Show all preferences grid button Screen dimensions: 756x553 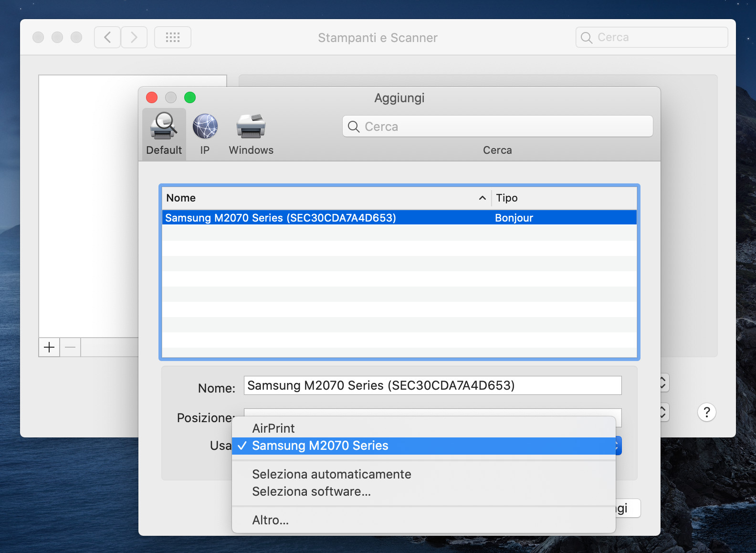[x=173, y=37]
